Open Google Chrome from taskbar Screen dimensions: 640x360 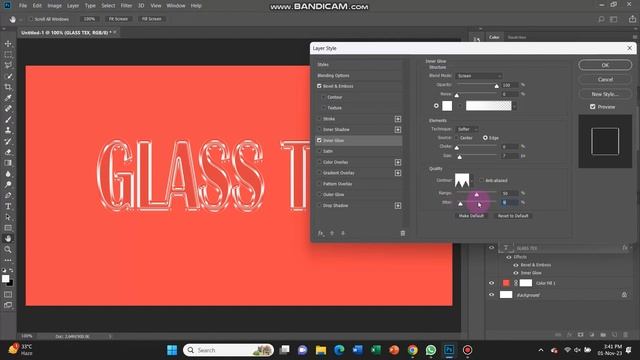pyautogui.click(x=413, y=350)
